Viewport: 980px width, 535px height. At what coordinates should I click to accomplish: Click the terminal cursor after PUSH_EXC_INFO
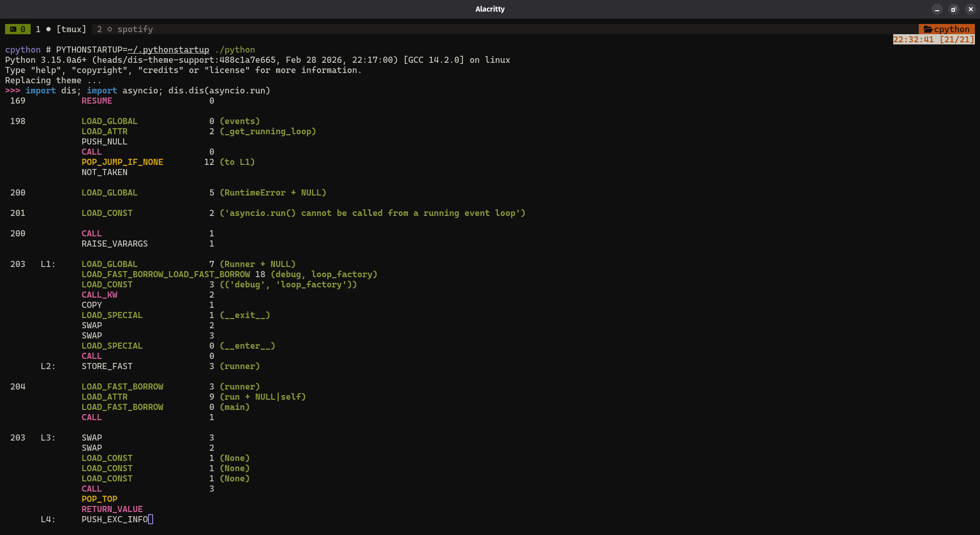point(151,519)
